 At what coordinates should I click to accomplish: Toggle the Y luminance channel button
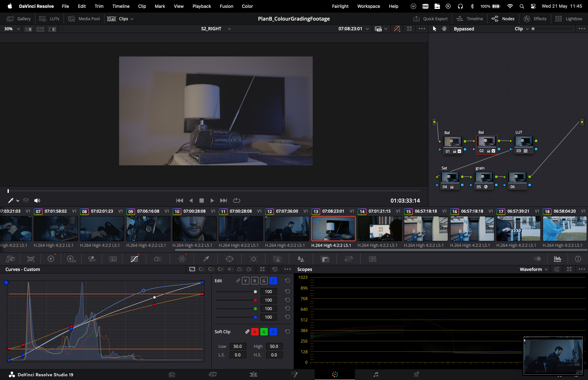[246, 281]
